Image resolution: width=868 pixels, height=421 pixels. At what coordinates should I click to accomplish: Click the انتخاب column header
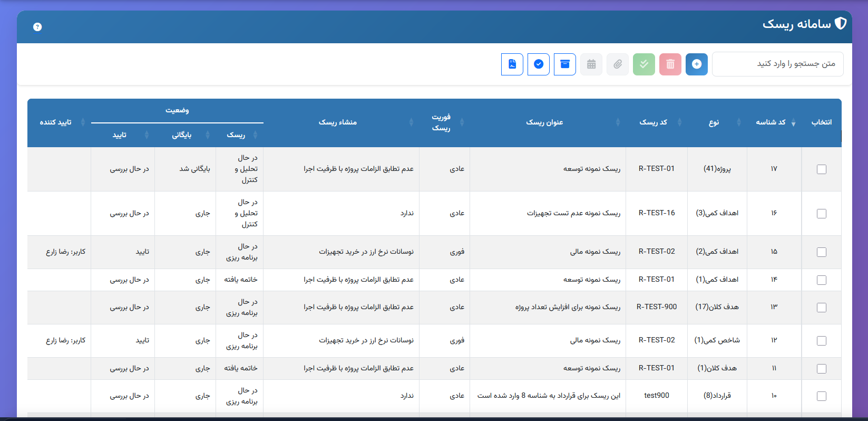[x=821, y=122]
